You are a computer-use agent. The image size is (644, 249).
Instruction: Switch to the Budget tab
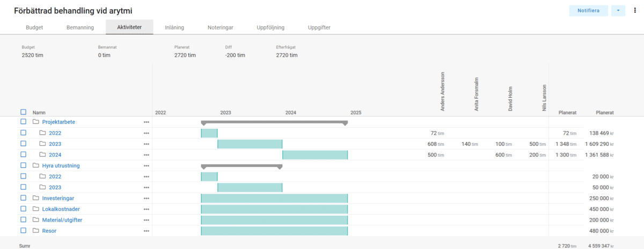click(34, 27)
